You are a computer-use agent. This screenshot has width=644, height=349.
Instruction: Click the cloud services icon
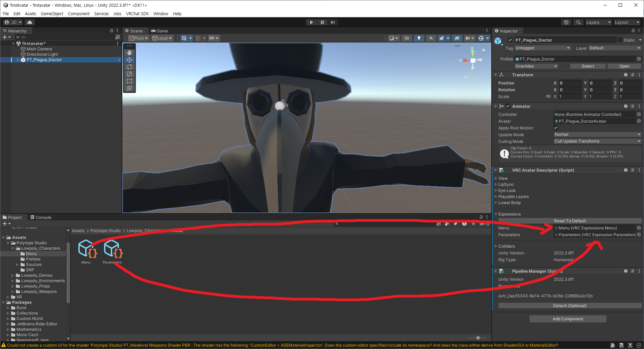click(x=30, y=22)
